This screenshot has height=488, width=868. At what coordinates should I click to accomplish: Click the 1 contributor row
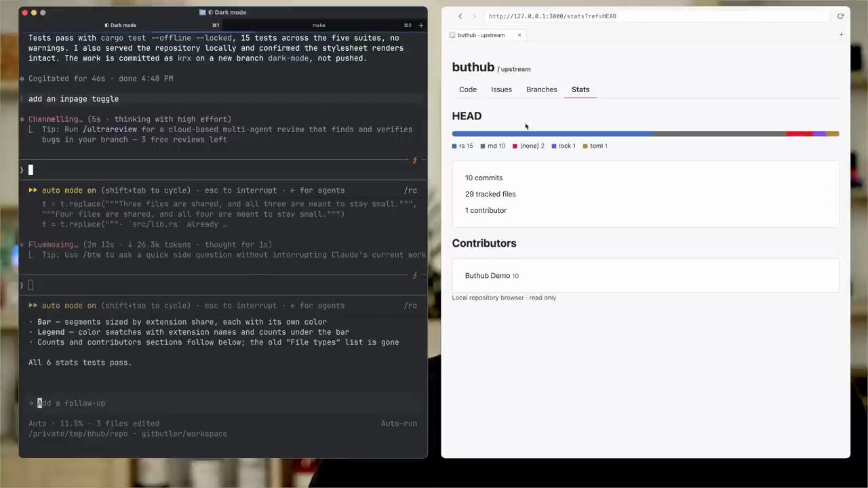tap(486, 210)
